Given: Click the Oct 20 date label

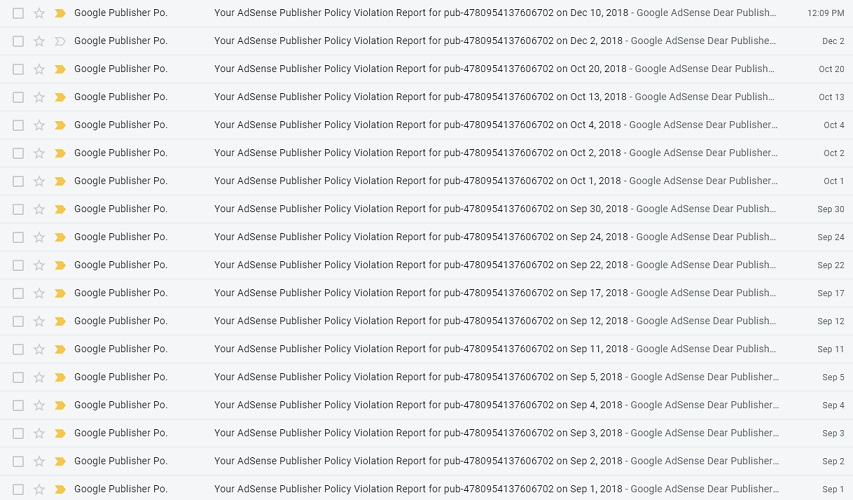Looking at the screenshot, I should (x=831, y=69).
